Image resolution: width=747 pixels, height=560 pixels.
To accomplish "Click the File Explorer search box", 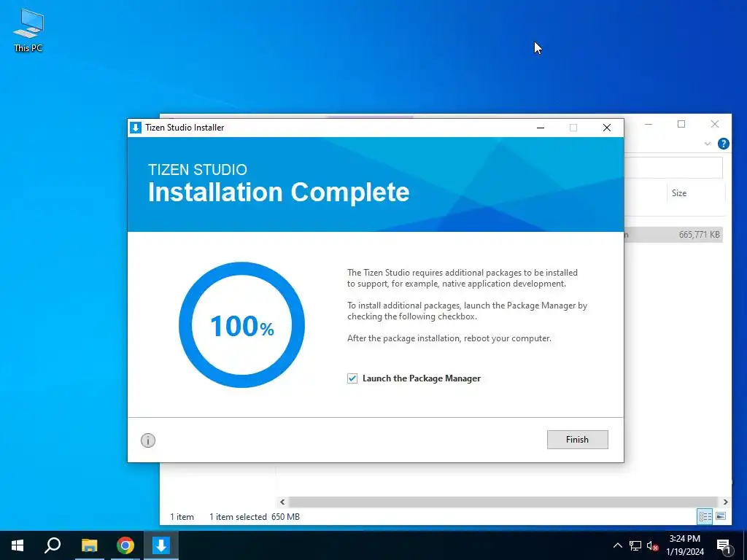I will pos(673,168).
